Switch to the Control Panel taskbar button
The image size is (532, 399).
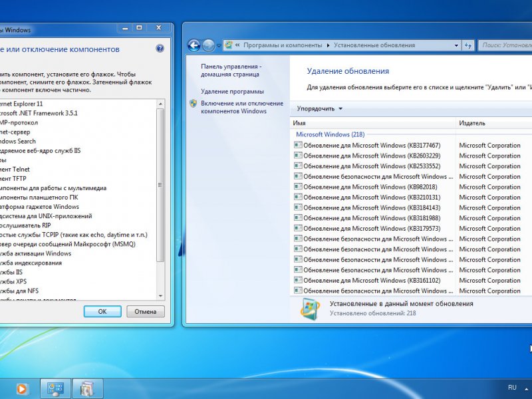coord(55,389)
